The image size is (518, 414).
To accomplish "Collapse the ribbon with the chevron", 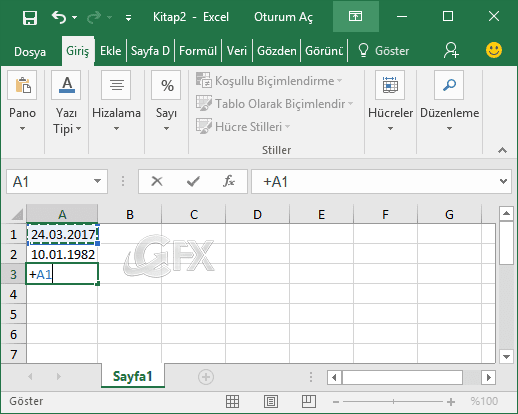I will coord(502,150).
